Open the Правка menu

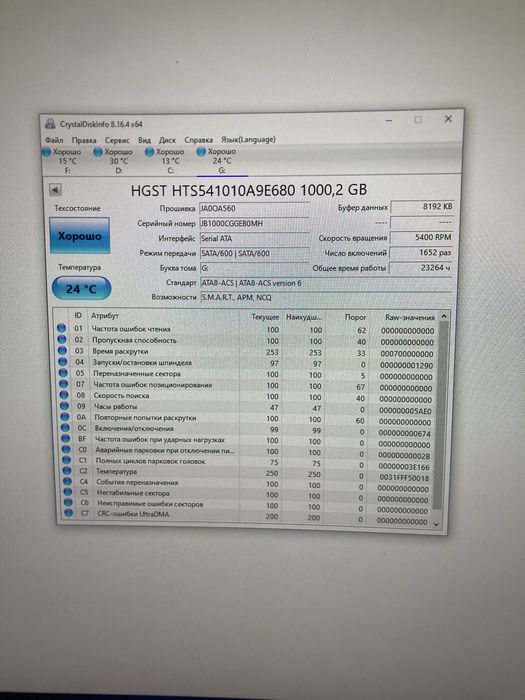click(84, 140)
